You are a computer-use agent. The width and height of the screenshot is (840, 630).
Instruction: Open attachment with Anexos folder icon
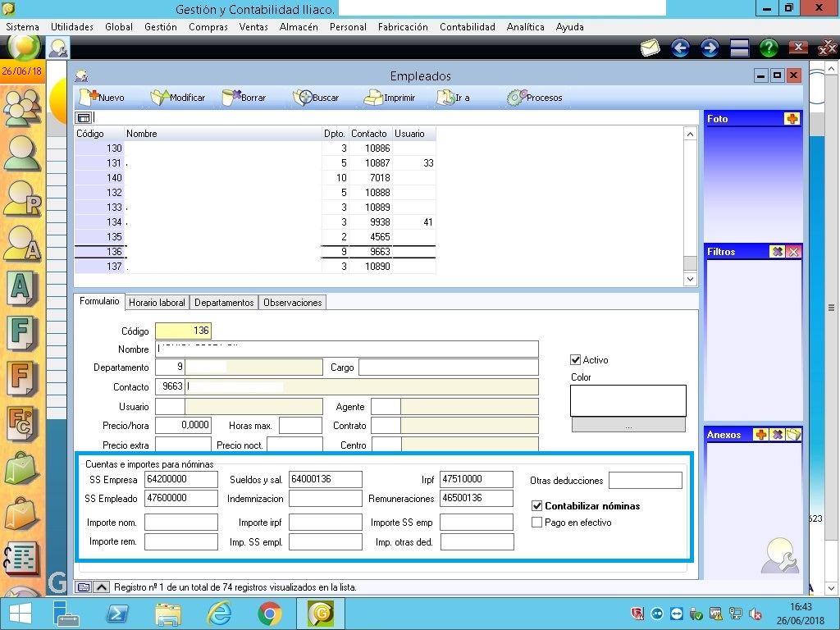coord(793,434)
